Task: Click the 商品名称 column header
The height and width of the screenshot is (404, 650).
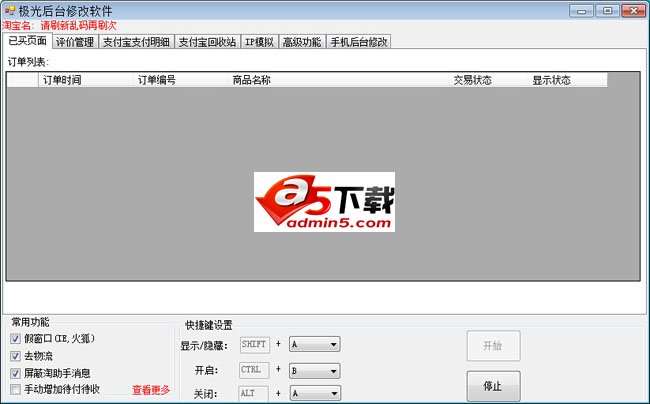Action: (x=338, y=80)
